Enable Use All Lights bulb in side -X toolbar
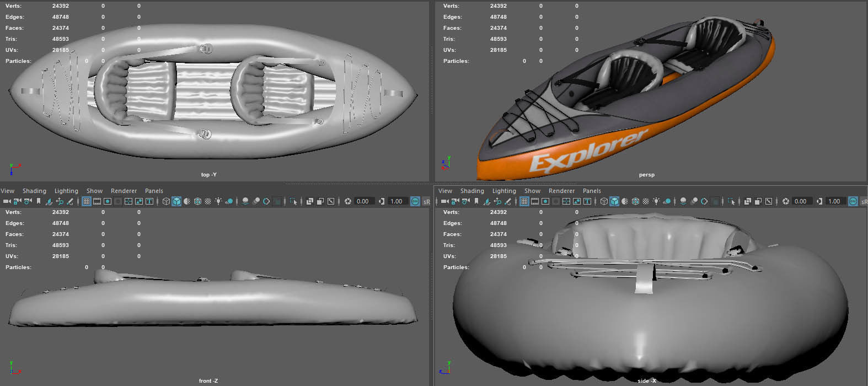The height and width of the screenshot is (386, 868). tap(656, 201)
